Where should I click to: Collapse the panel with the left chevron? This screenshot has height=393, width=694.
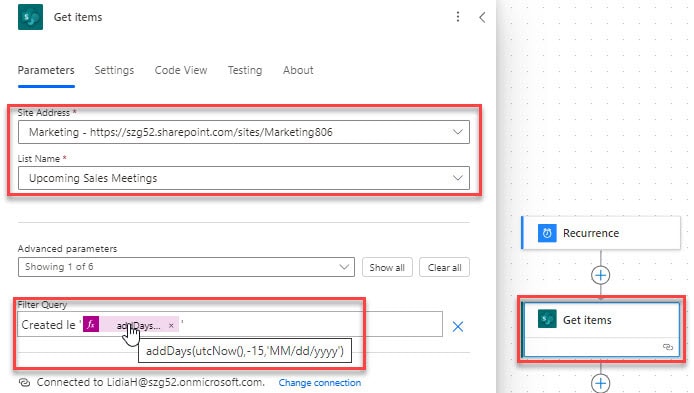tap(482, 17)
